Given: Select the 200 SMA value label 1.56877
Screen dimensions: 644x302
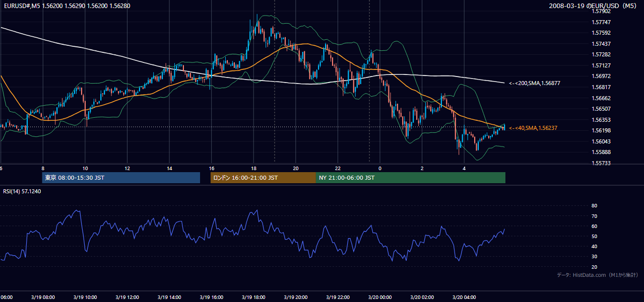Looking at the screenshot, I should pos(535,83).
